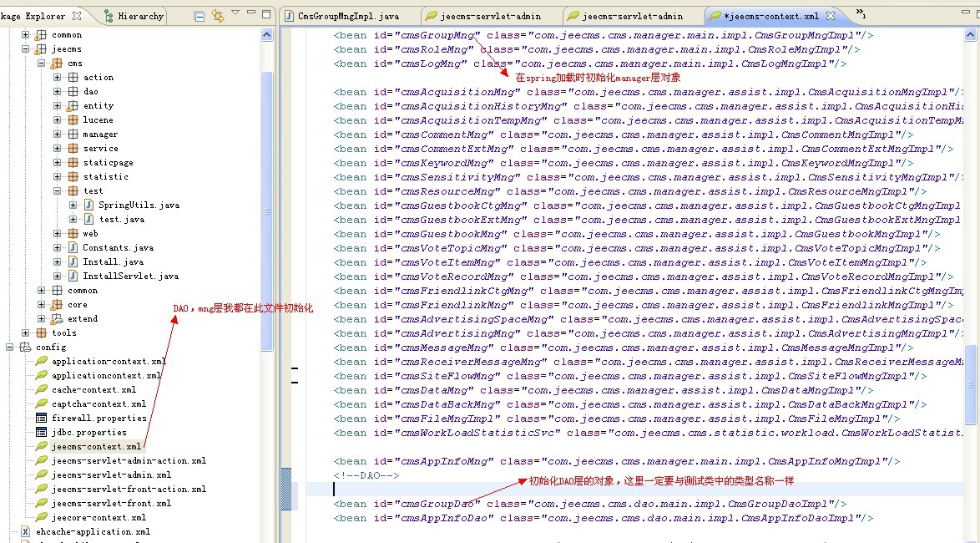Select jeecms-context.xml in Package Explorer tree

(96, 447)
